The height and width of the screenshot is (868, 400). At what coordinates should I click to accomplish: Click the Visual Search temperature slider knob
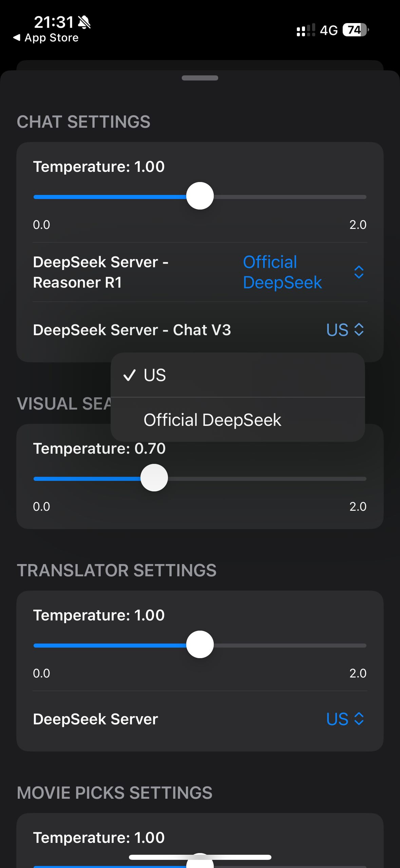point(154,478)
